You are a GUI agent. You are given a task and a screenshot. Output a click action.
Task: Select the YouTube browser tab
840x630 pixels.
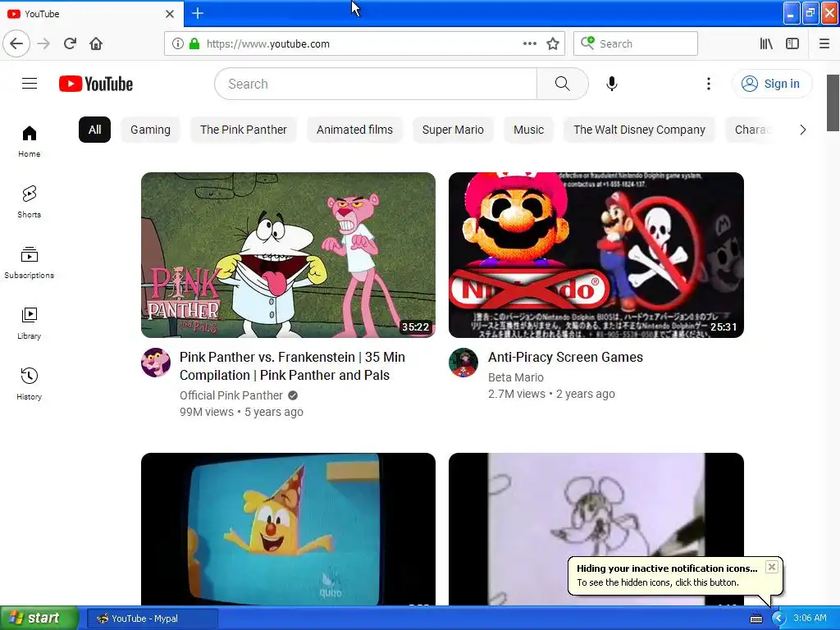coord(92,14)
